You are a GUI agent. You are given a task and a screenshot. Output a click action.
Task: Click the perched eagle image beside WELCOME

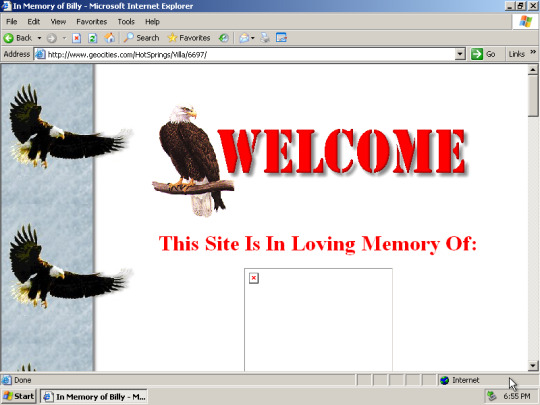click(193, 161)
